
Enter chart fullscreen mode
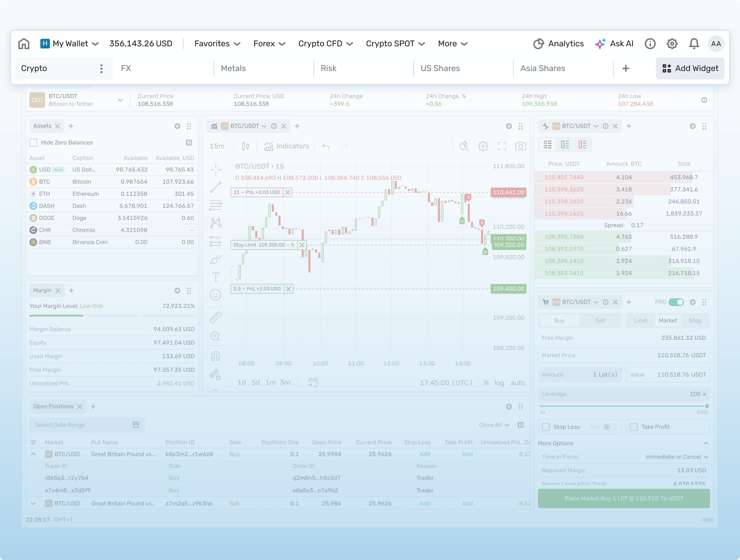pyautogui.click(x=502, y=146)
